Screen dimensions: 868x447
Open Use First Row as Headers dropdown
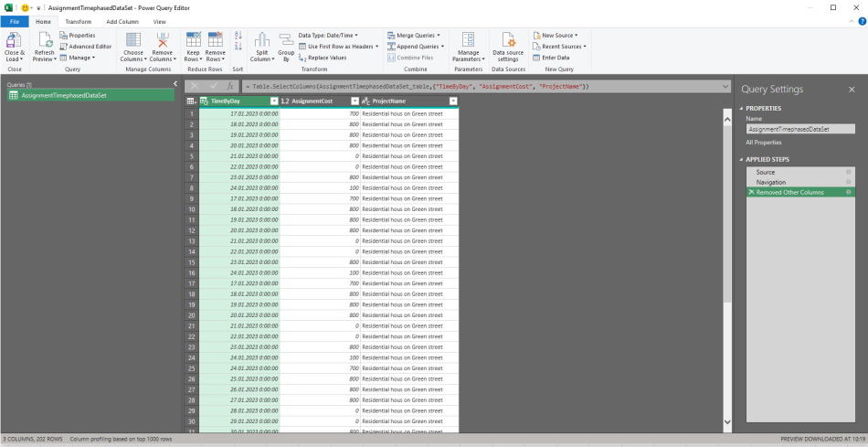[x=338, y=47]
